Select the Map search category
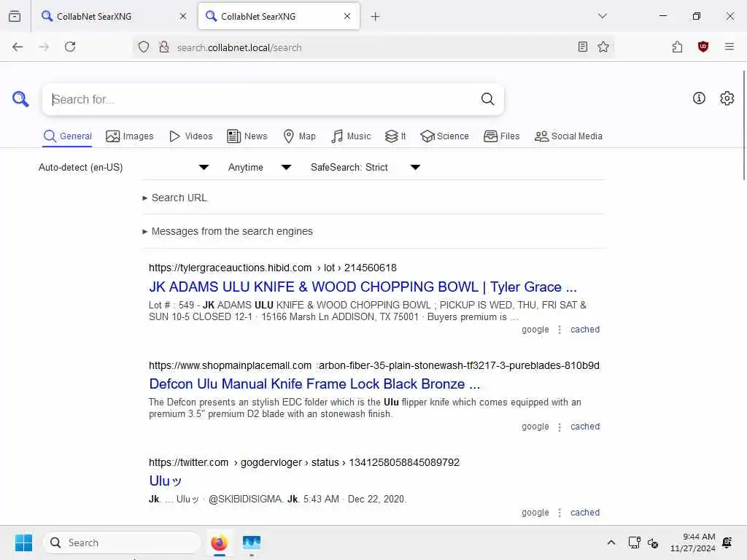 pyautogui.click(x=299, y=136)
